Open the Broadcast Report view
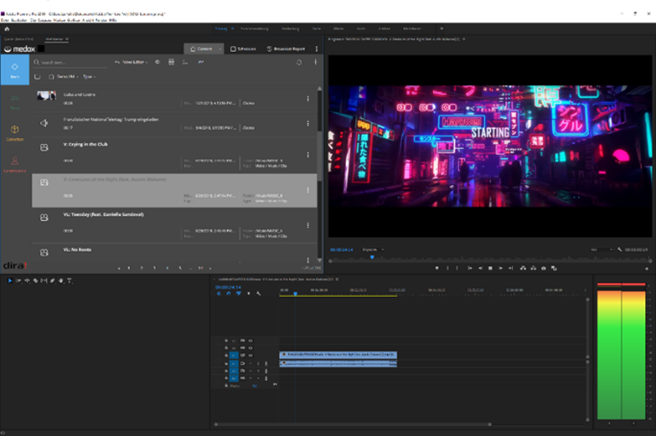 (285, 48)
